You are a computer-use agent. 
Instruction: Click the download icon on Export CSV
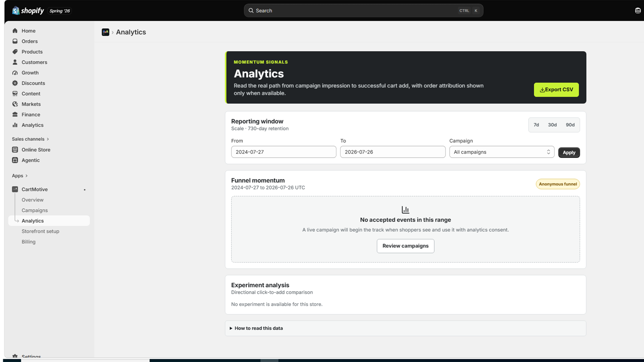click(x=542, y=90)
